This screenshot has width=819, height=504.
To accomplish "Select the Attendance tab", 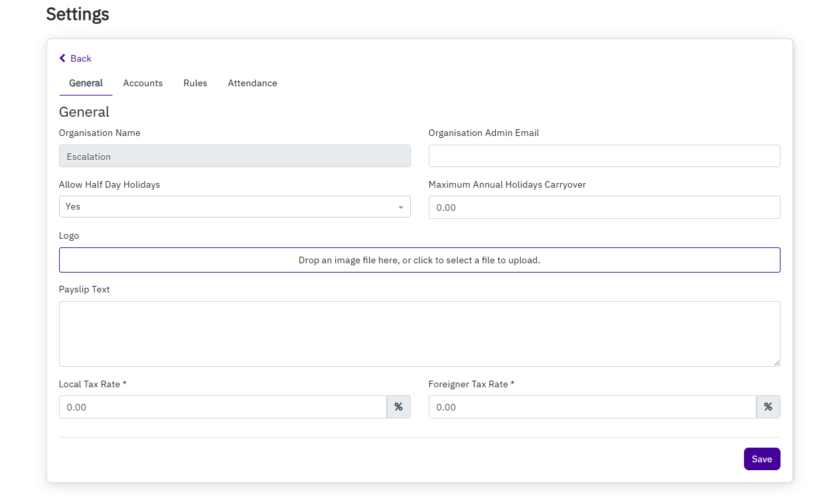I will tap(252, 83).
